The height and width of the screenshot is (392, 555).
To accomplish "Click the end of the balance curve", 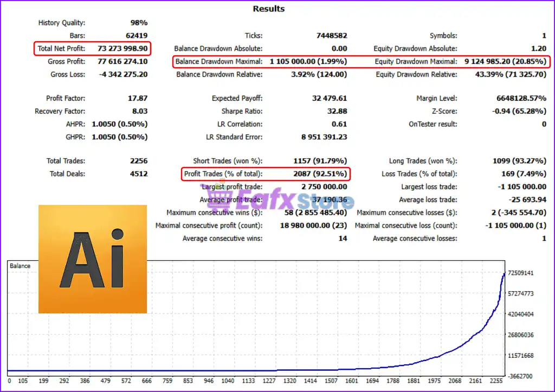I will point(504,274).
